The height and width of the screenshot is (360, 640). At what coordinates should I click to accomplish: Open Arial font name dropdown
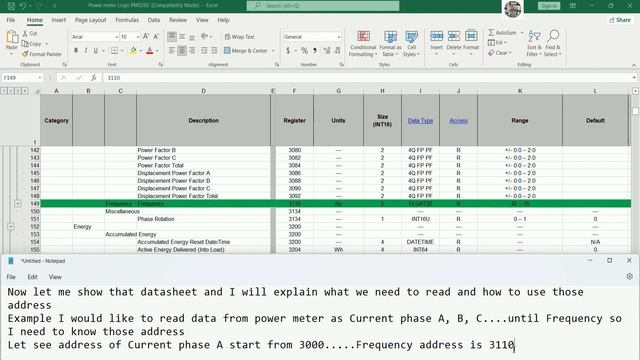(116, 37)
